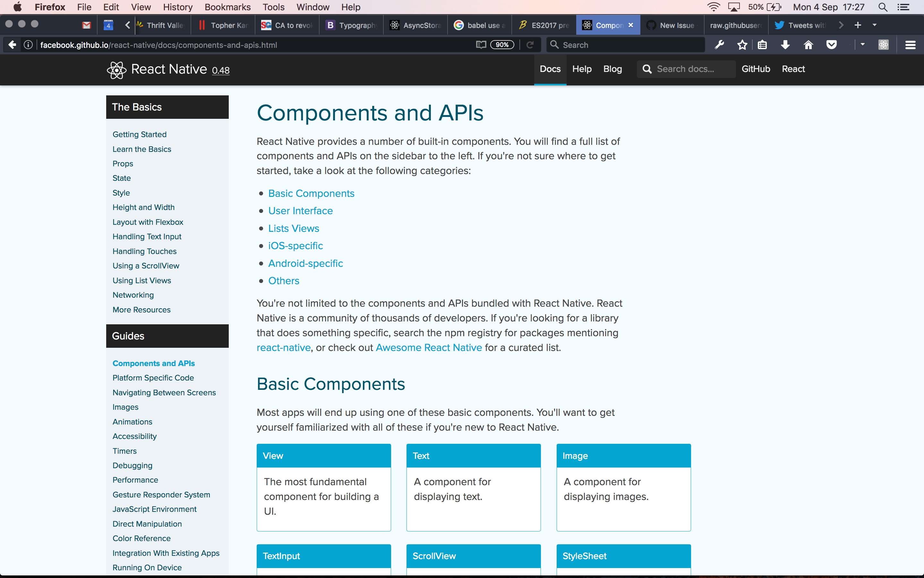This screenshot has width=924, height=578.
Task: Switch to the babel use Google tab
Action: 480,25
